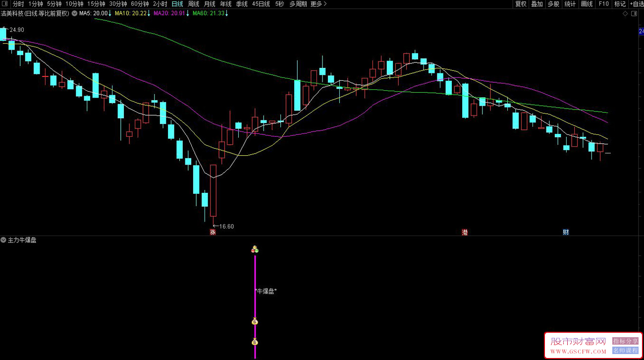
Task: Open the 多周期 multi-period view
Action: pyautogui.click(x=298, y=4)
